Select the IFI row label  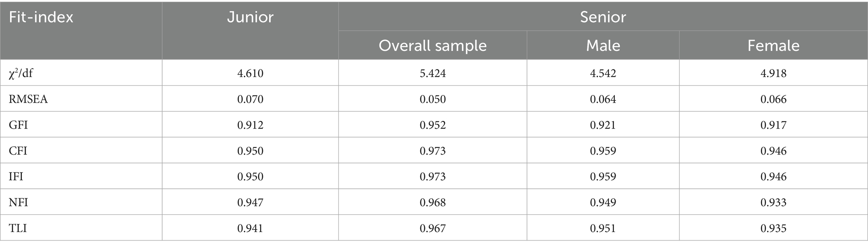16,177
